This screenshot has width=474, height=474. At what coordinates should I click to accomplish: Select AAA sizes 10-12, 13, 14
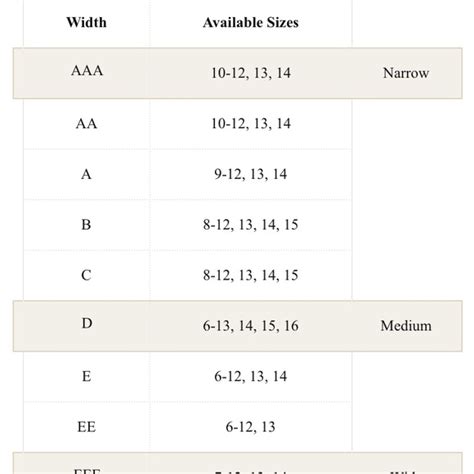[x=251, y=73]
